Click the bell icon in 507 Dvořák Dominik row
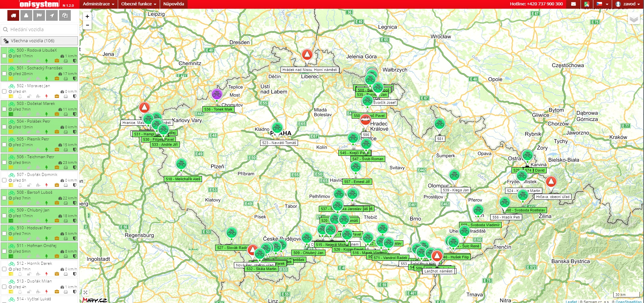644x303 pixels. 20,185
